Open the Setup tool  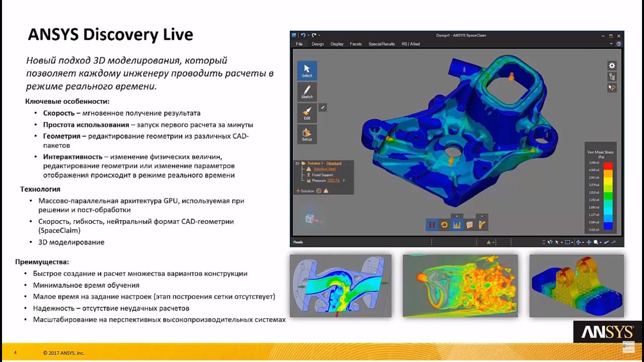click(x=307, y=134)
